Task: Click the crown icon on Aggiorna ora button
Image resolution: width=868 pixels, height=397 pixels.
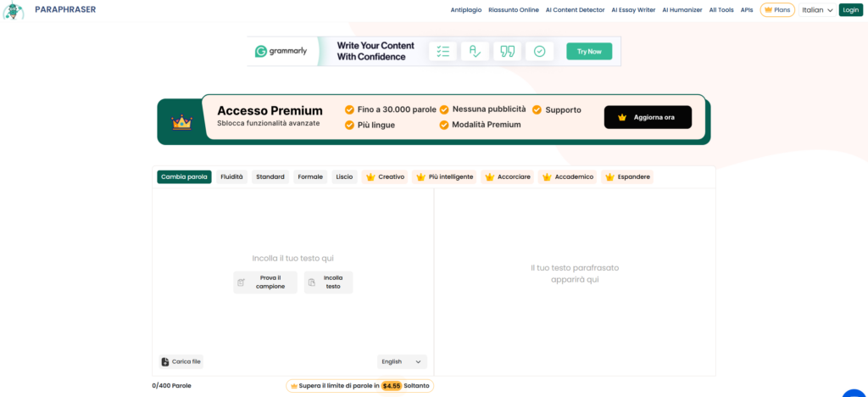Action: [x=622, y=117]
